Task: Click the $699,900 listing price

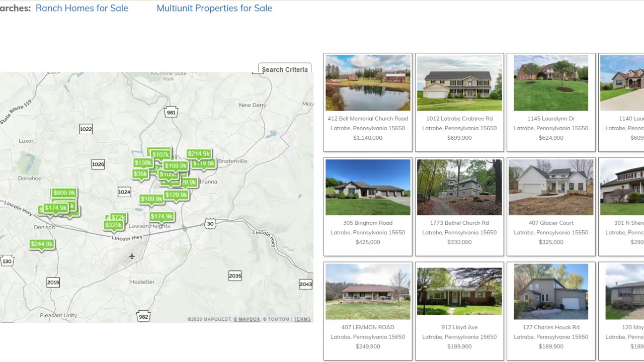Action: point(459,138)
